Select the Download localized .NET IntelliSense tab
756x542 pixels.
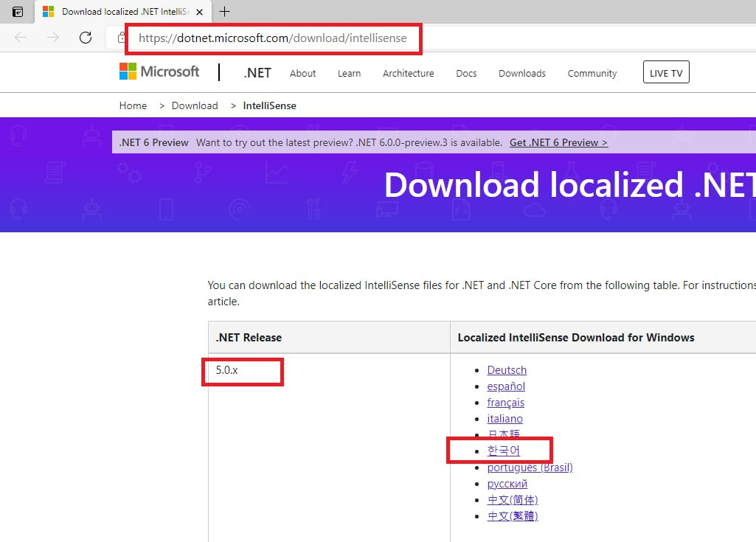[125, 12]
